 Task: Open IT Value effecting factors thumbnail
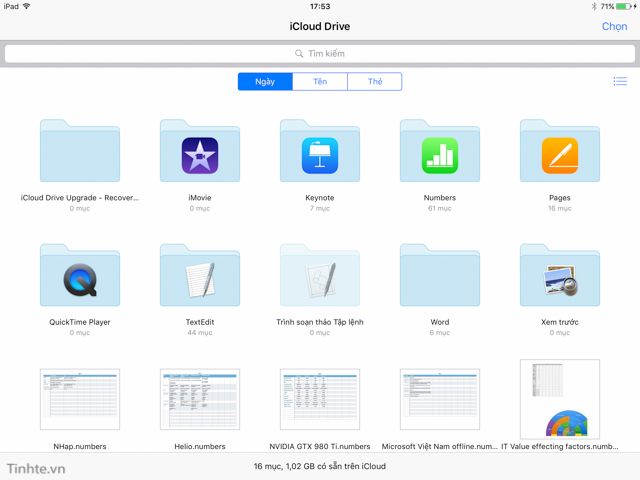560,399
